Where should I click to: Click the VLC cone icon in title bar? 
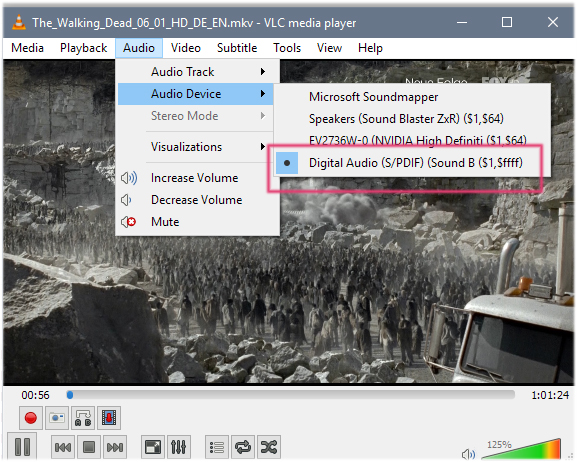click(x=19, y=22)
